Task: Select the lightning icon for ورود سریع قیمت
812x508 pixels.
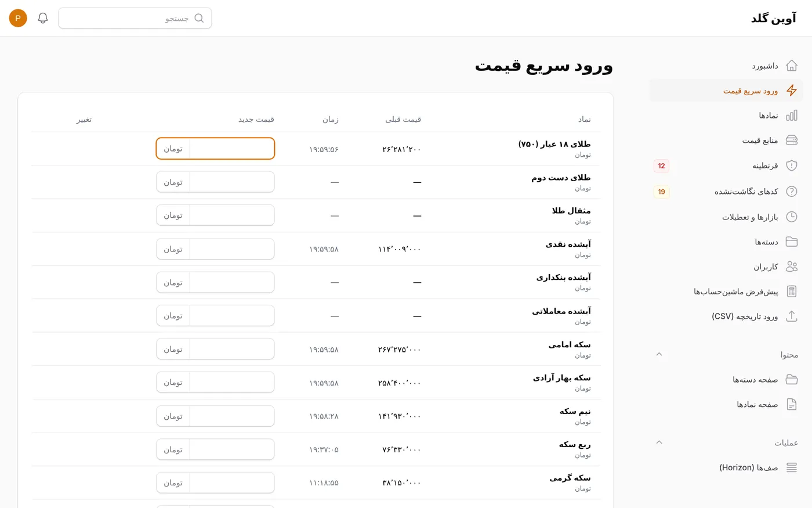Action: (791, 91)
